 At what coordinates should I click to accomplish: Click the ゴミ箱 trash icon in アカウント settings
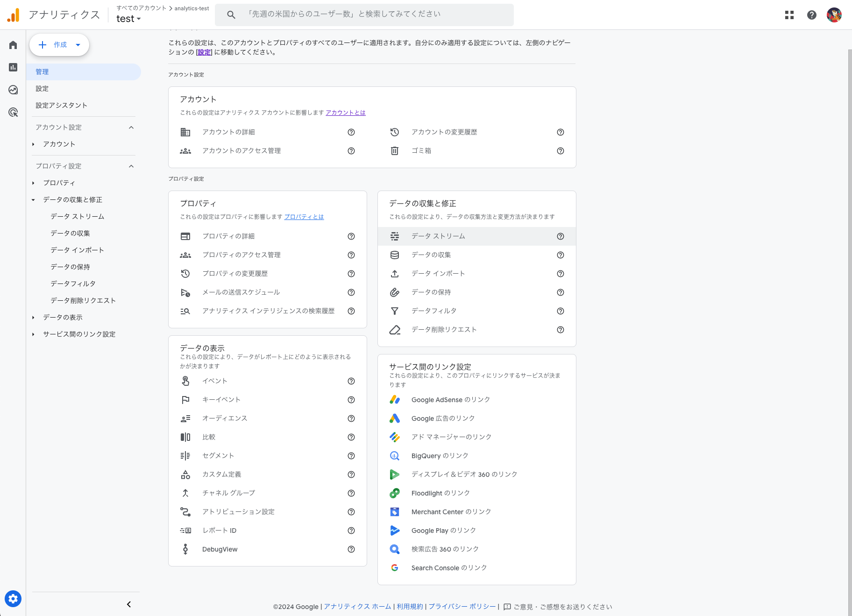(395, 150)
